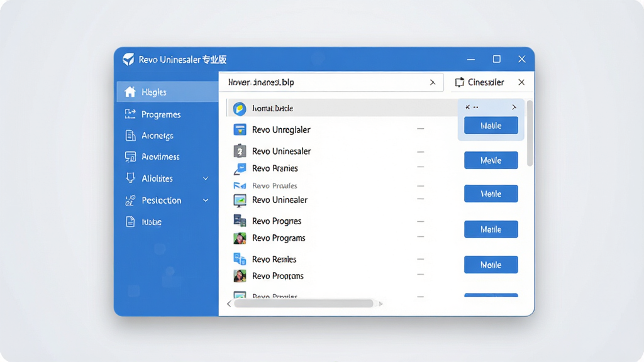Viewport: 644px width, 362px height.
Task: Click the forward arrow in highlighted panel
Action: tap(514, 107)
